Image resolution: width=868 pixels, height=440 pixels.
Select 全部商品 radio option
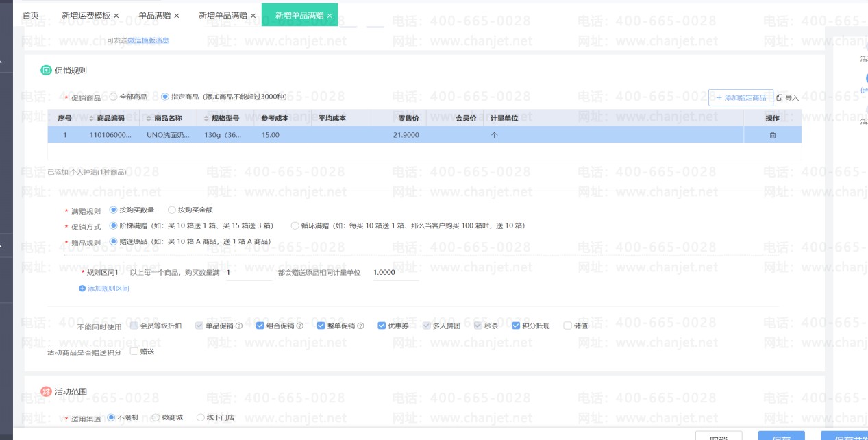point(114,97)
